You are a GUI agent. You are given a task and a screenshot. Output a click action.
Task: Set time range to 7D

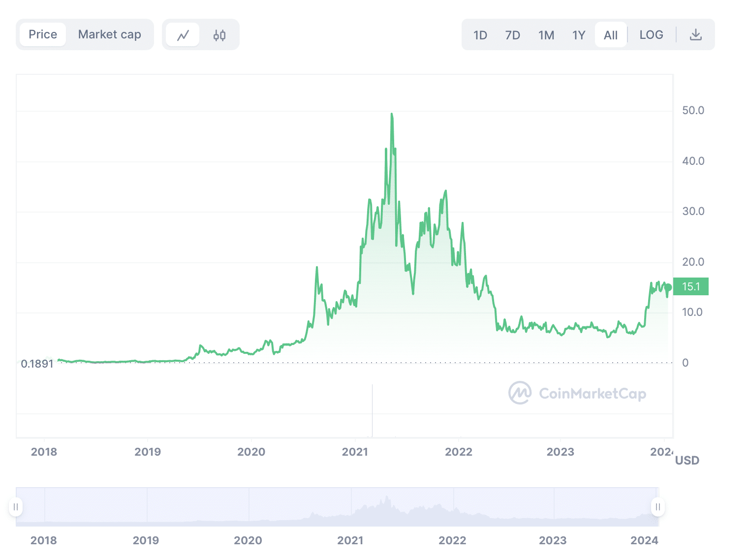point(513,35)
